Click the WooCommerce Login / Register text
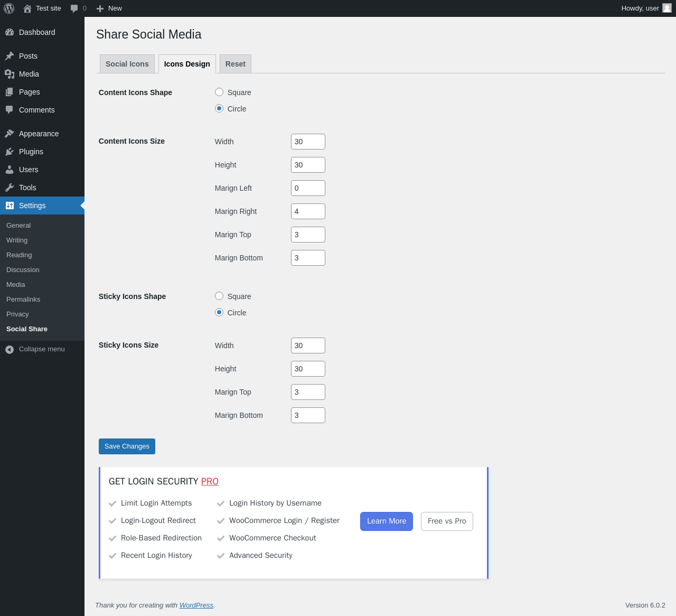The width and height of the screenshot is (676, 616). (x=284, y=521)
